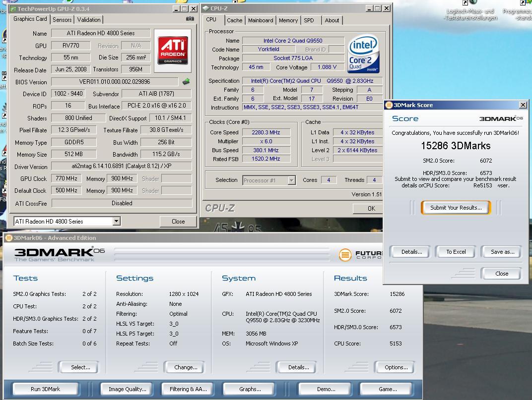Image resolution: width=532 pixels, height=400 pixels.
Task: Open the SPD tab in CPU-Z
Action: pos(309,20)
